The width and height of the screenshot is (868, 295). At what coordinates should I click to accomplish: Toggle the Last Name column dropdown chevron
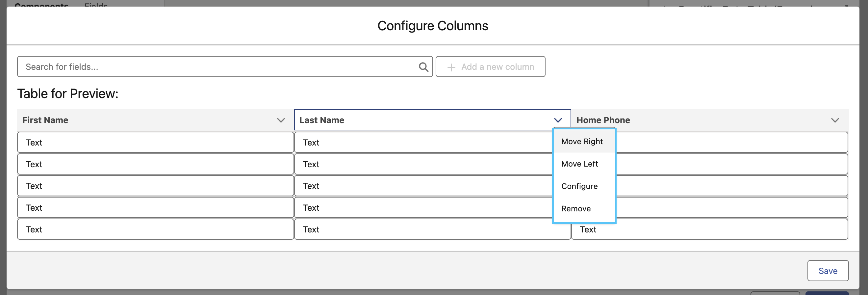click(558, 121)
